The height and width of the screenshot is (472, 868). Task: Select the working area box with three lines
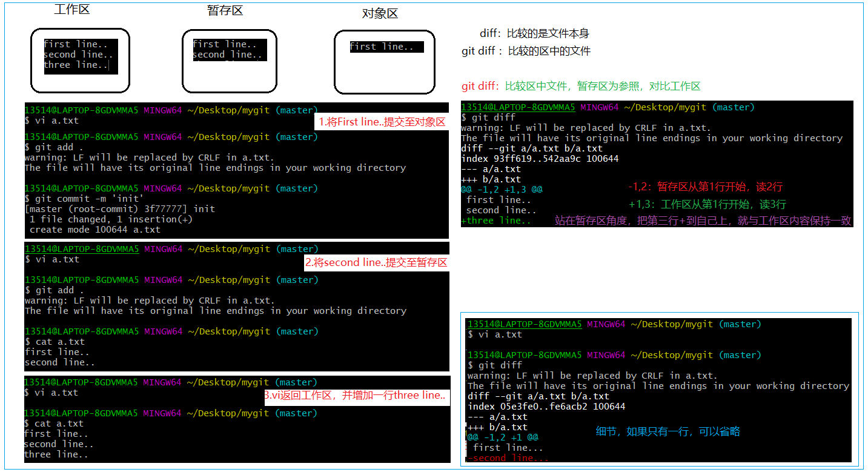[x=81, y=61]
